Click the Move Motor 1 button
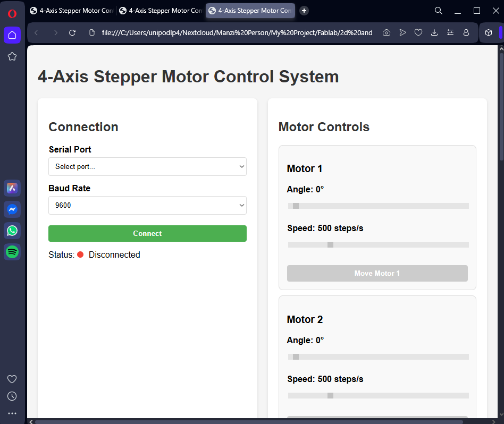The width and height of the screenshot is (504, 424). 377,273
